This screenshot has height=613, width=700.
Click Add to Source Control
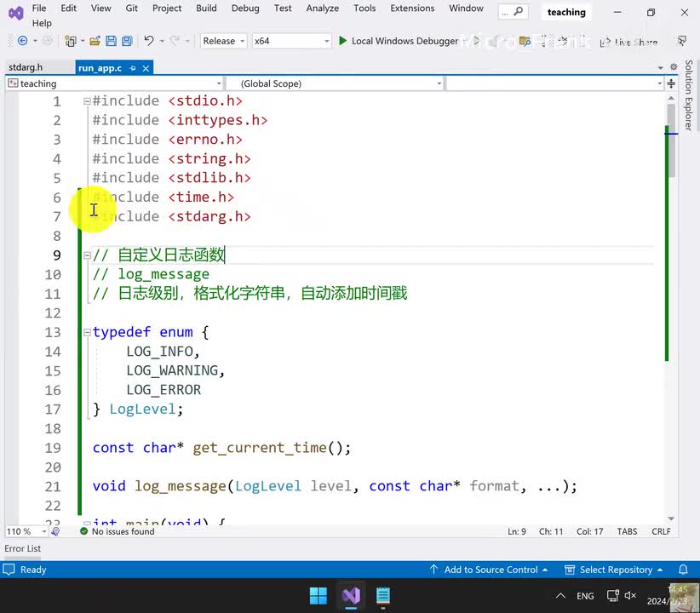[489, 570]
